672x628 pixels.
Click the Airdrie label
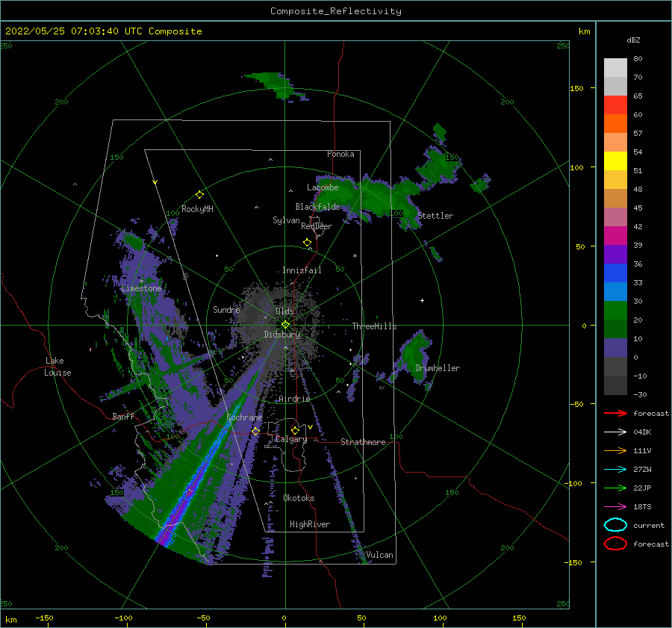click(x=294, y=399)
